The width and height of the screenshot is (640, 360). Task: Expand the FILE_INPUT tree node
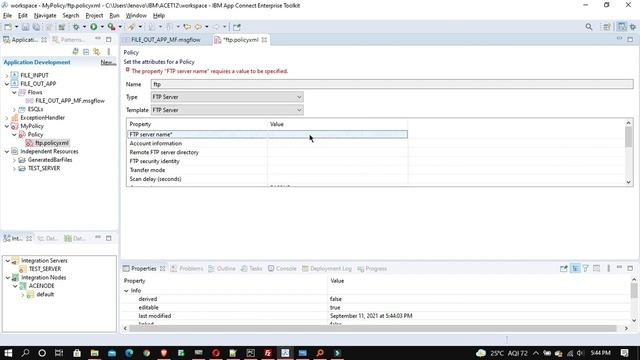(x=7, y=76)
